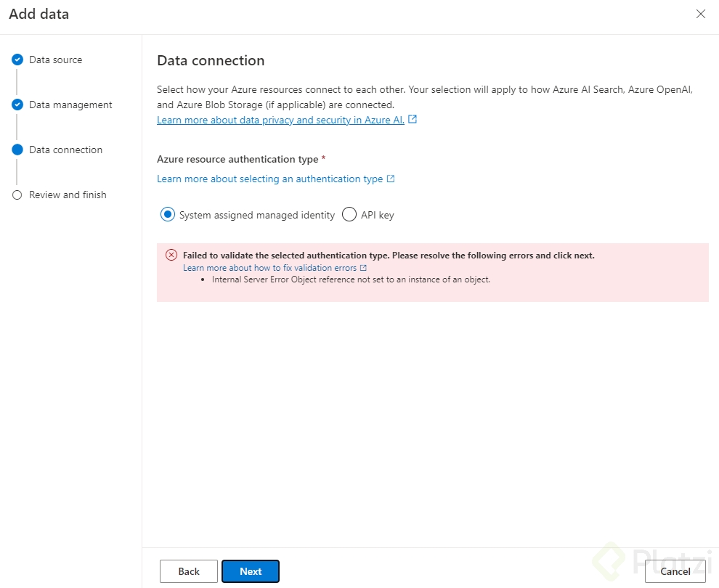
Task: Select System assigned managed identity option
Action: [x=168, y=215]
